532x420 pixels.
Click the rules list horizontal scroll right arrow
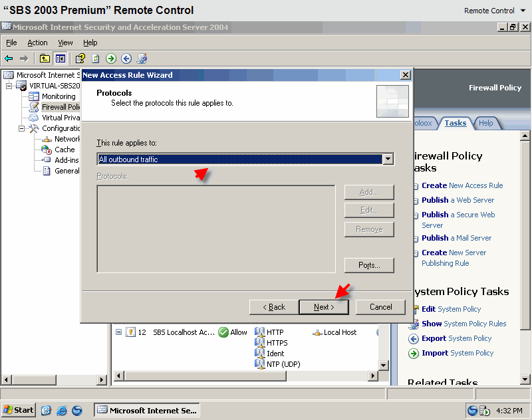tap(373, 375)
